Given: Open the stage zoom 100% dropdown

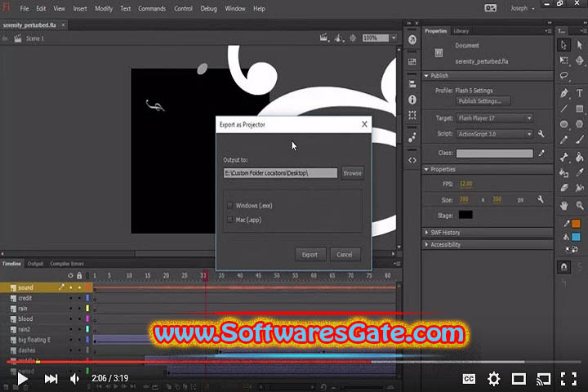Looking at the screenshot, I should point(394,38).
